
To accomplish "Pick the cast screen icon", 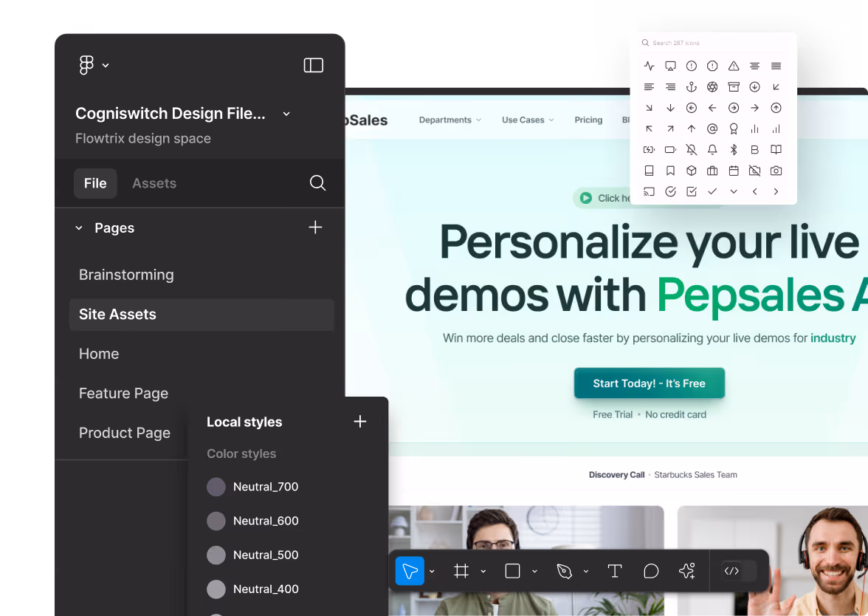I will (x=650, y=192).
